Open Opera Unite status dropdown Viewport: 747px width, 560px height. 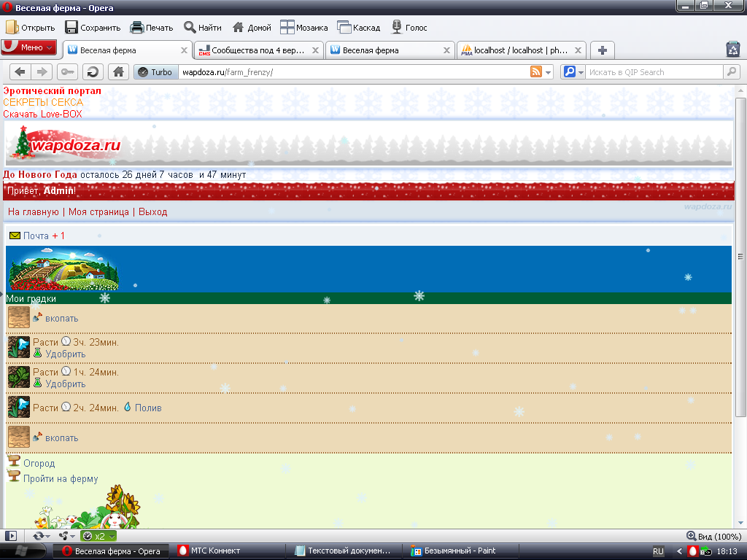66,536
